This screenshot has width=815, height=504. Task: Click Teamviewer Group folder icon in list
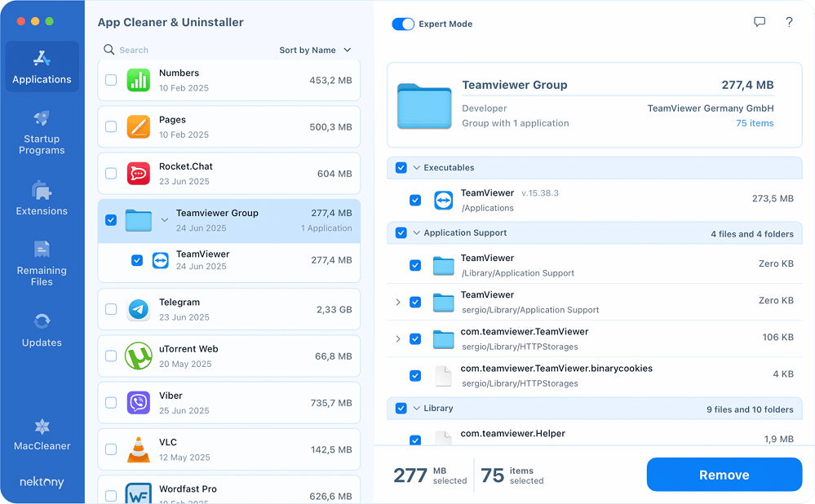(138, 220)
